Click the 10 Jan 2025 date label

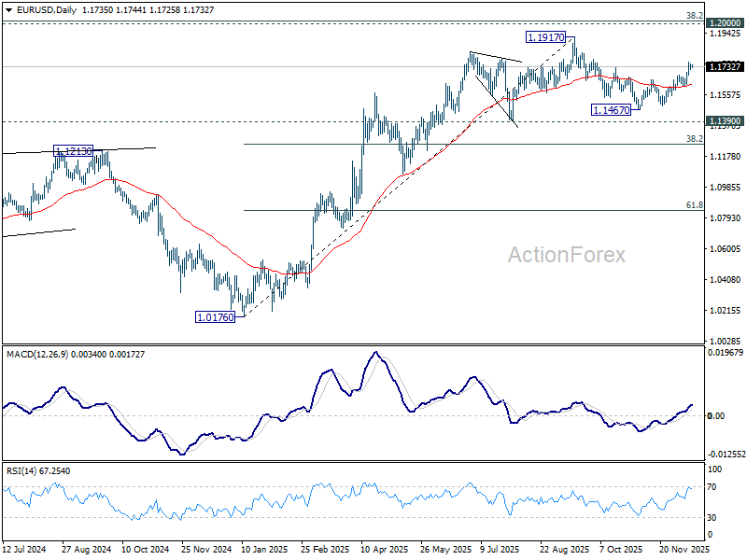point(264,550)
